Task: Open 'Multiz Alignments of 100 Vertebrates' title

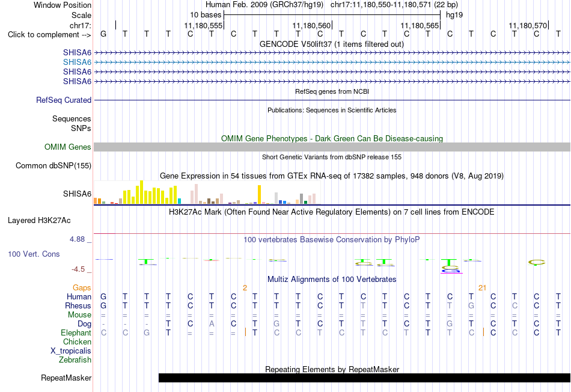Action: [332, 280]
